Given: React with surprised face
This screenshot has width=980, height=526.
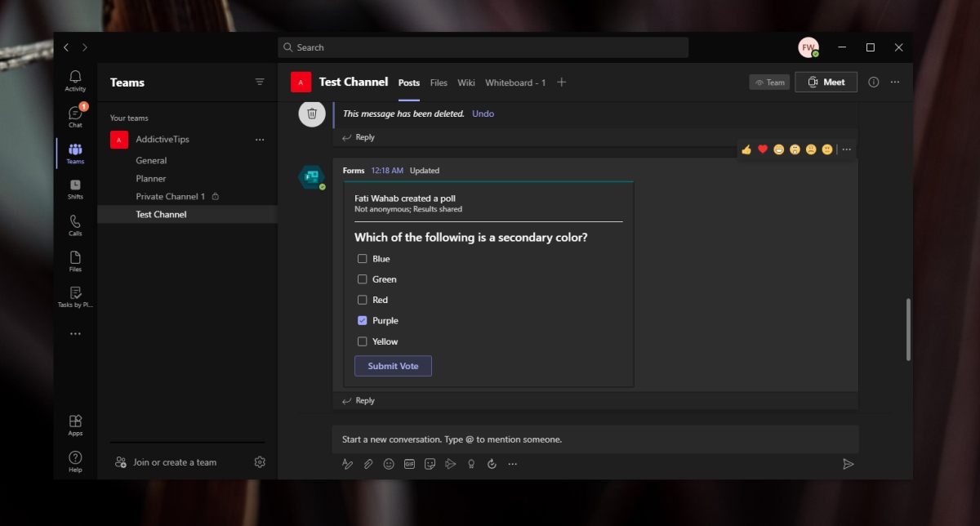Looking at the screenshot, I should 795,149.
